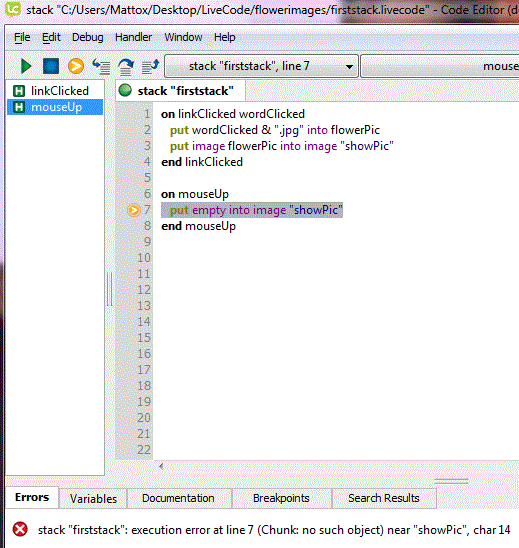Click the Step Out icon
The image size is (519, 548).
tap(150, 66)
